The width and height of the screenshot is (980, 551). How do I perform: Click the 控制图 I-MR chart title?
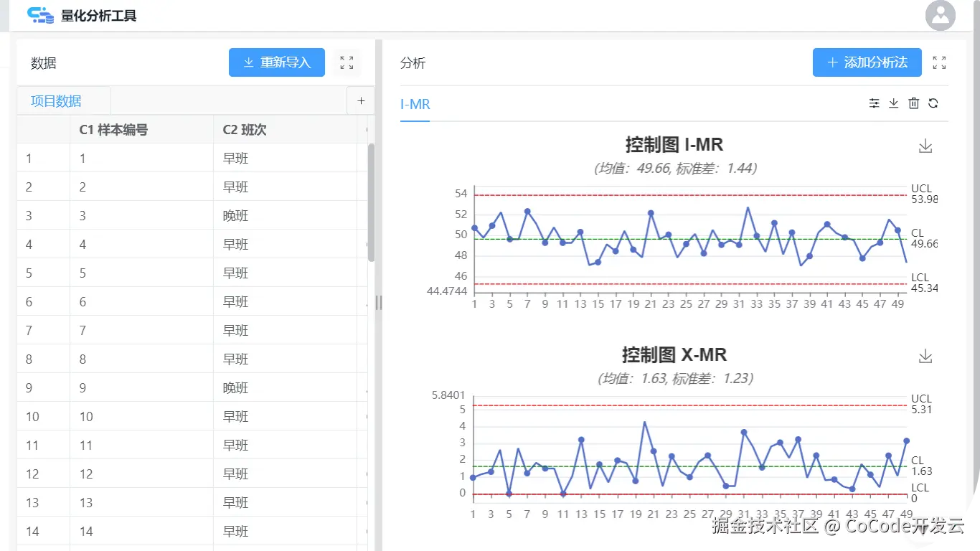point(674,145)
